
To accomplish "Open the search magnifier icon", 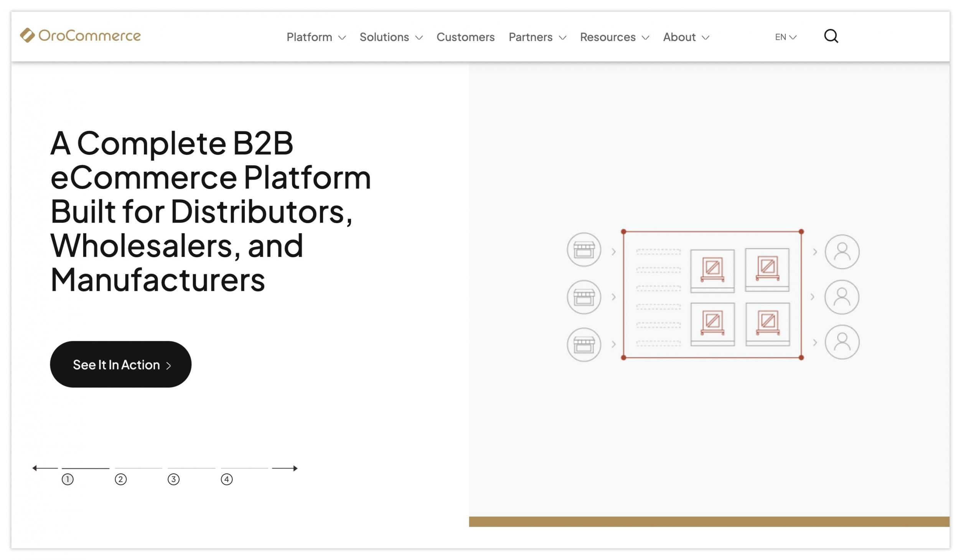I will 831,36.
